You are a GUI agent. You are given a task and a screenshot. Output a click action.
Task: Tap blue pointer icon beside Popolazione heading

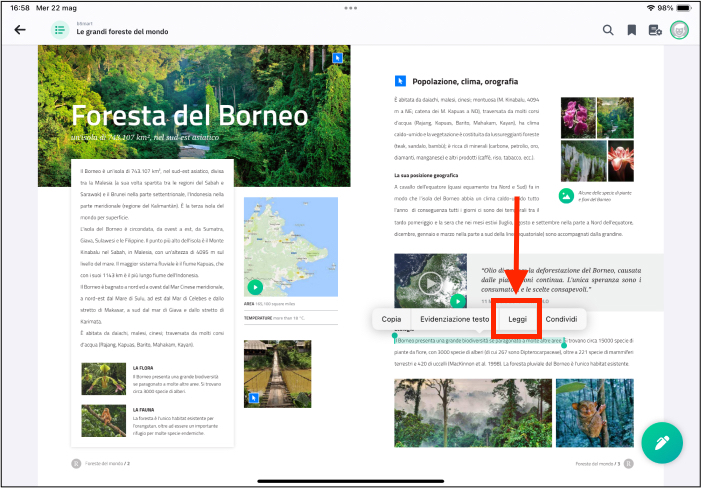(x=400, y=81)
